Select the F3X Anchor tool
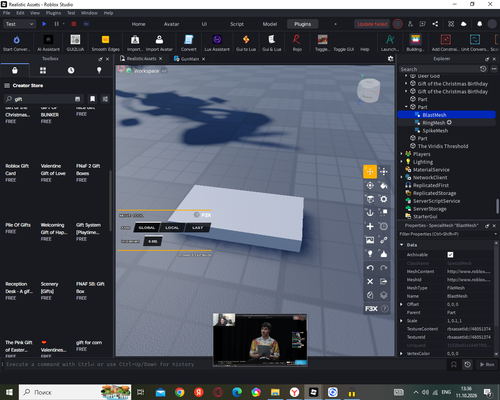 [370, 213]
